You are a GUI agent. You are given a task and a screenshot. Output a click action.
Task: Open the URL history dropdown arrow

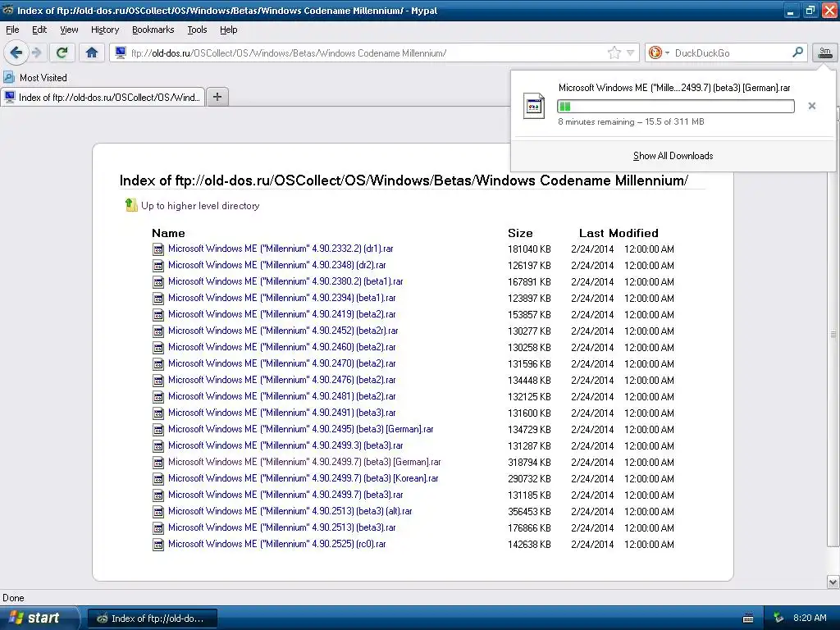point(631,52)
